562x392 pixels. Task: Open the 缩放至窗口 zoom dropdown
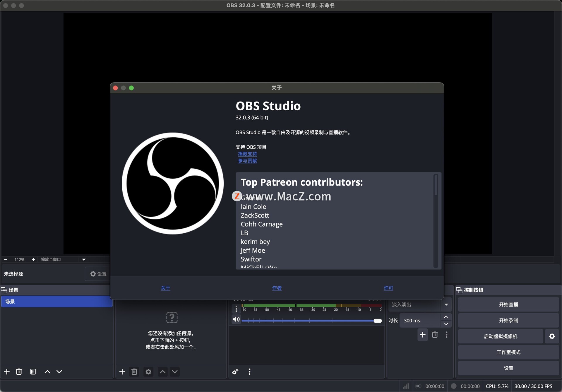click(x=84, y=260)
